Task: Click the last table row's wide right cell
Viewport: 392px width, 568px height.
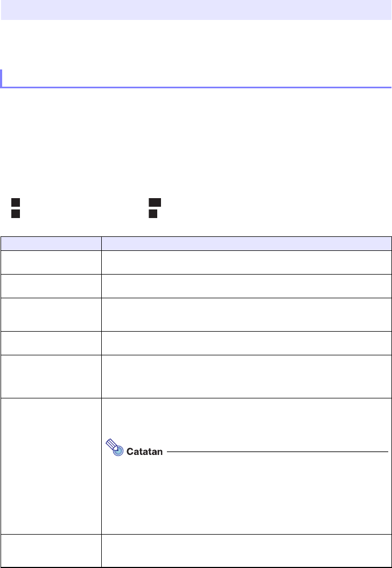Action: pos(247,550)
